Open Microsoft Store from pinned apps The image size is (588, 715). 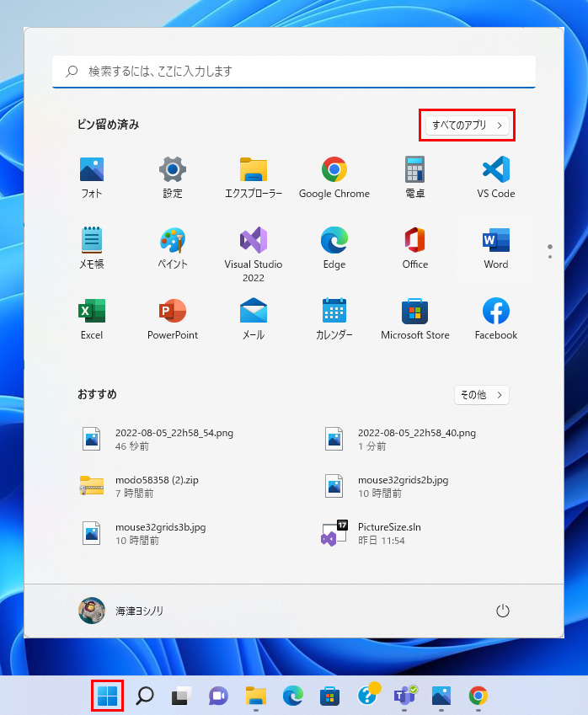[415, 318]
